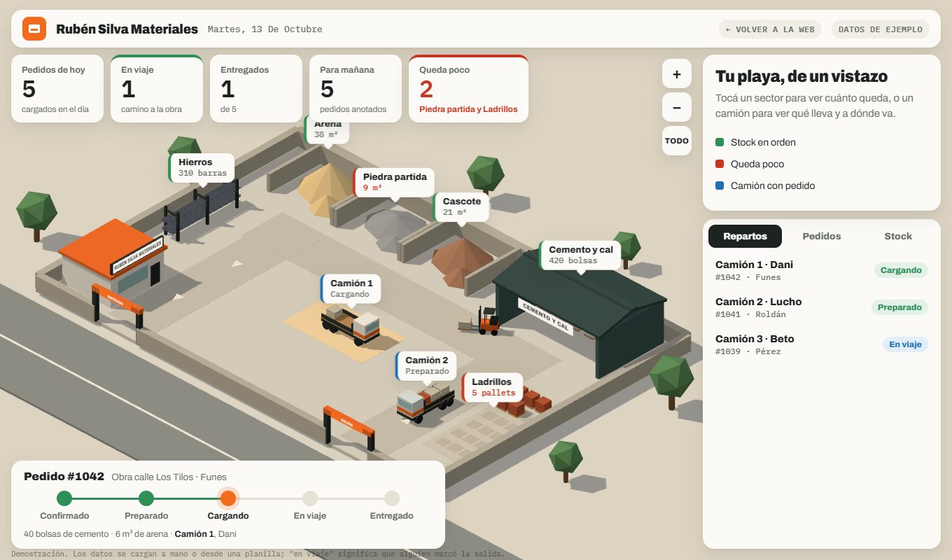The height and width of the screenshot is (560, 952).
Task: Select the Repartos tab
Action: (745, 237)
